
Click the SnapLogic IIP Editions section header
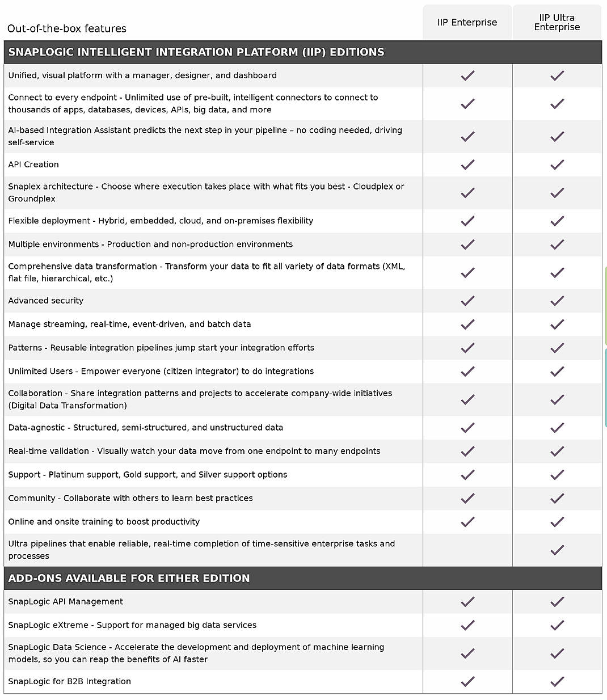point(196,52)
